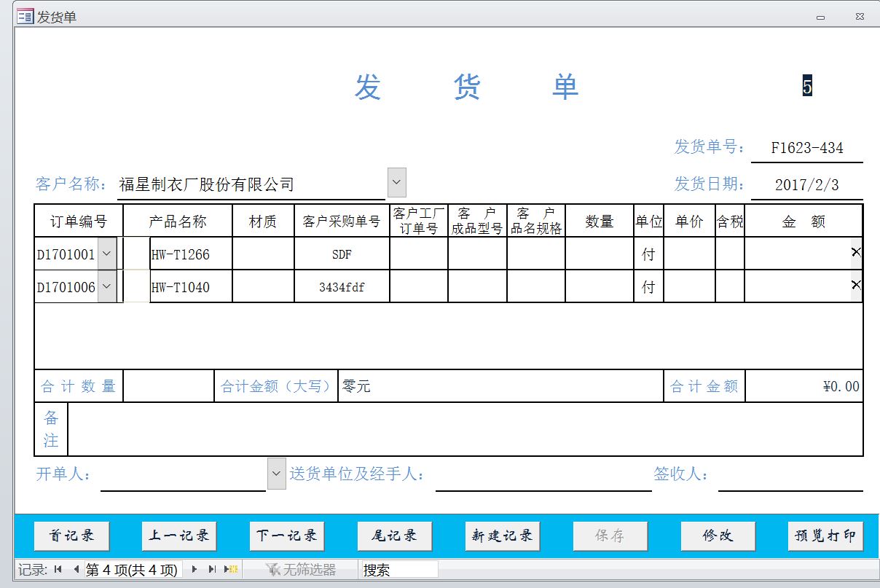
Task: Click next record arrow in navigator bar
Action: tap(195, 570)
